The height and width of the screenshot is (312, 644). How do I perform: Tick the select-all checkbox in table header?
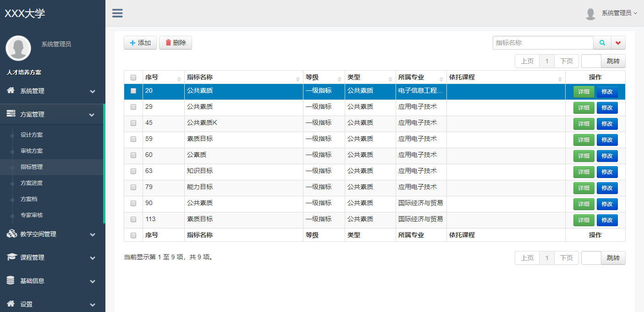[x=133, y=78]
